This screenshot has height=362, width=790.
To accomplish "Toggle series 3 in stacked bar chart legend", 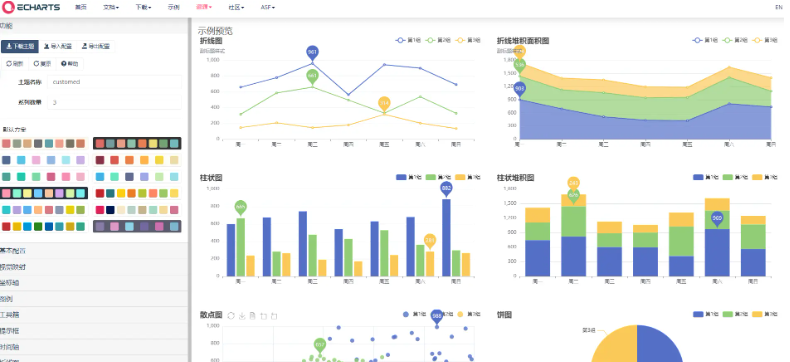I will pyautogui.click(x=764, y=177).
